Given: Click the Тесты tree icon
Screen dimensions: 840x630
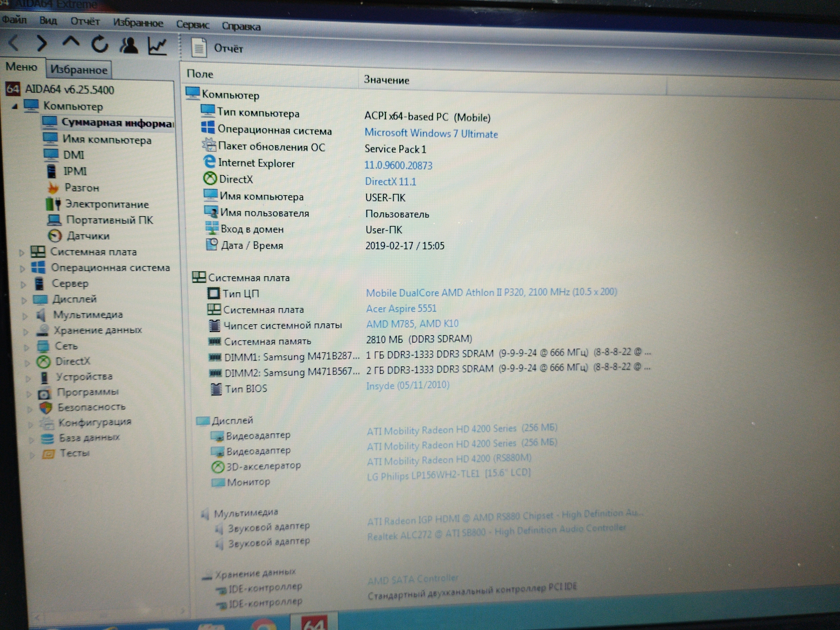Looking at the screenshot, I should tap(48, 454).
